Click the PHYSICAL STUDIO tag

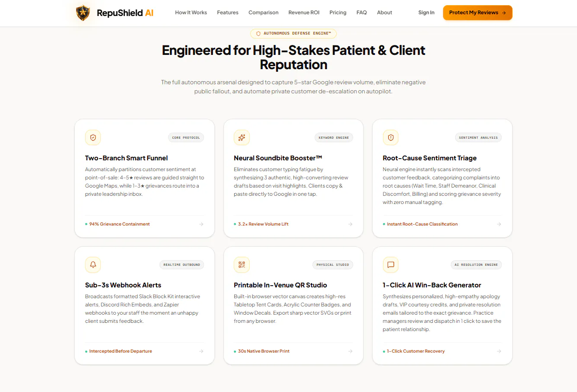pyautogui.click(x=333, y=265)
